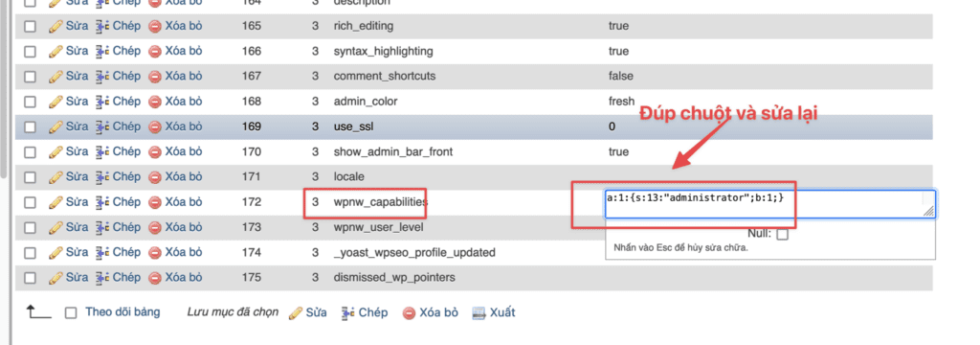Click the Xuất export icon
This screenshot has height=345, width=980.
click(479, 313)
